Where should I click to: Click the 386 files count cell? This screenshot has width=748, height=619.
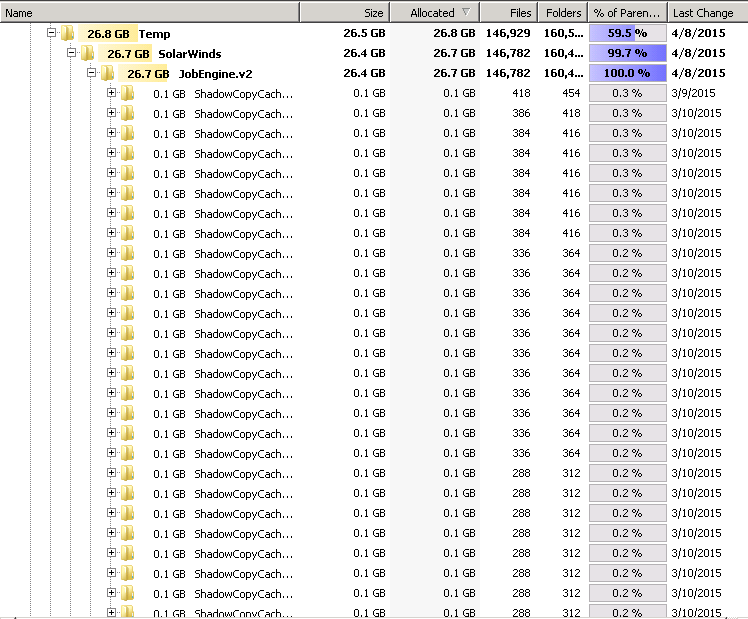(x=521, y=113)
